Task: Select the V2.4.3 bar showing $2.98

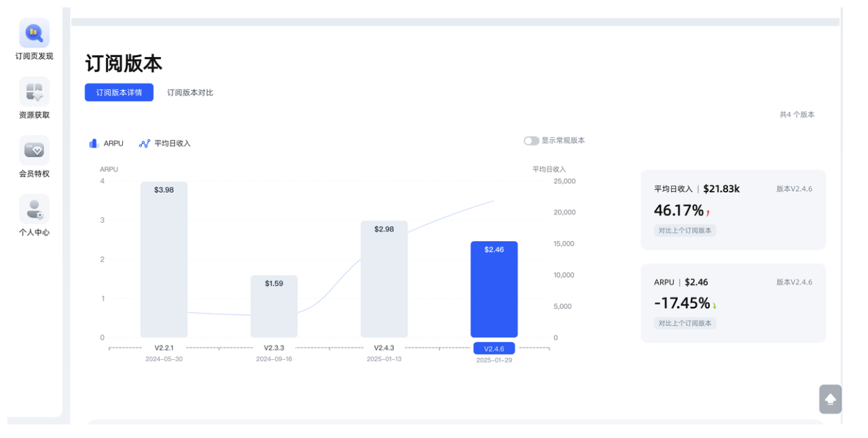Action: pos(384,279)
